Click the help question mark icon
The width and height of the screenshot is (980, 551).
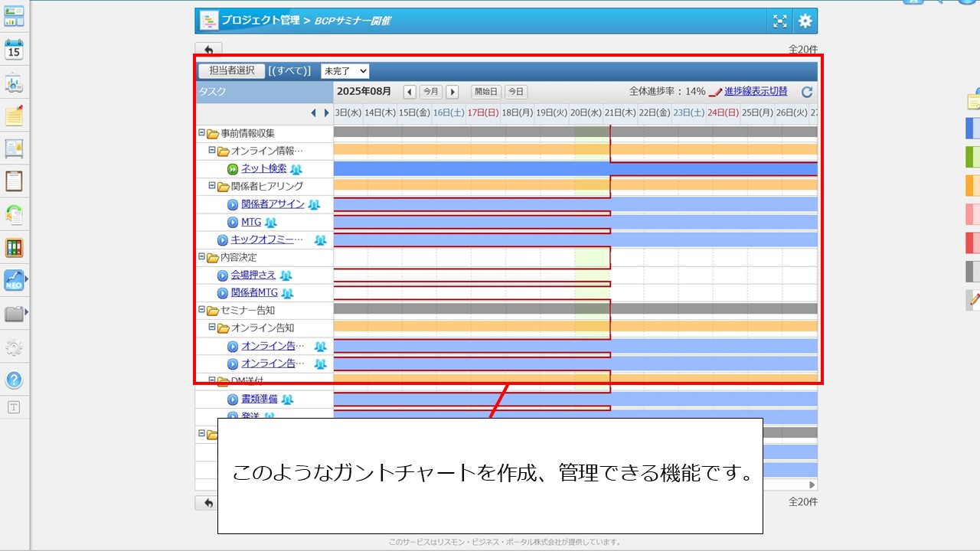point(14,380)
